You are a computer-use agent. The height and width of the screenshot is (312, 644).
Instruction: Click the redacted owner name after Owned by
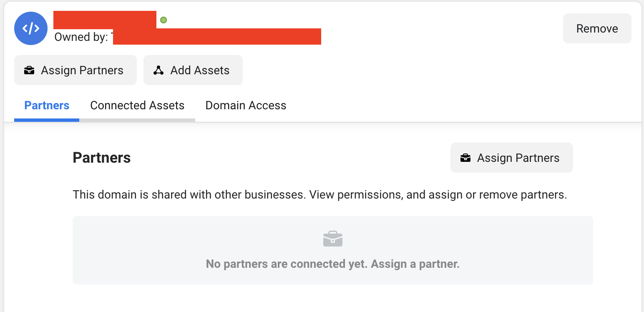[x=217, y=36]
